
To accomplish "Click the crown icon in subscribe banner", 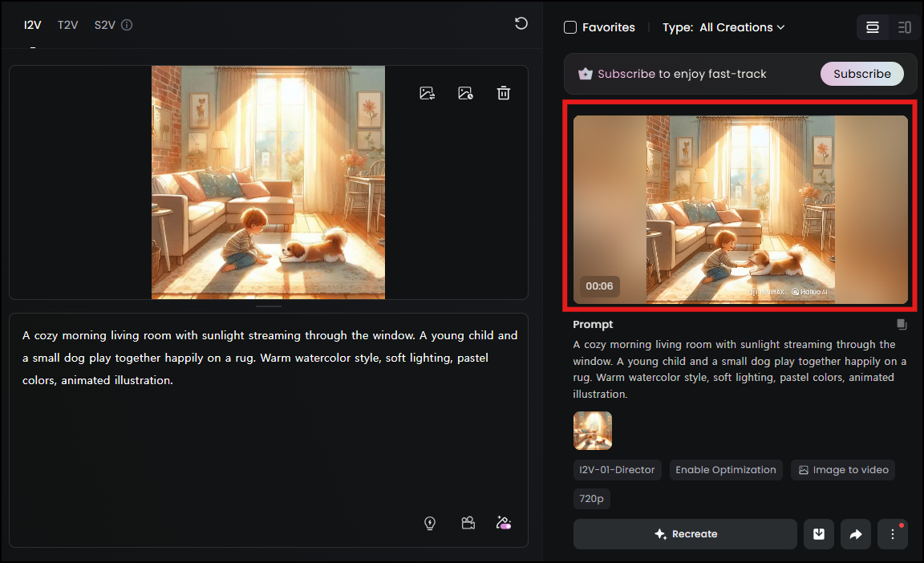I will (x=586, y=74).
